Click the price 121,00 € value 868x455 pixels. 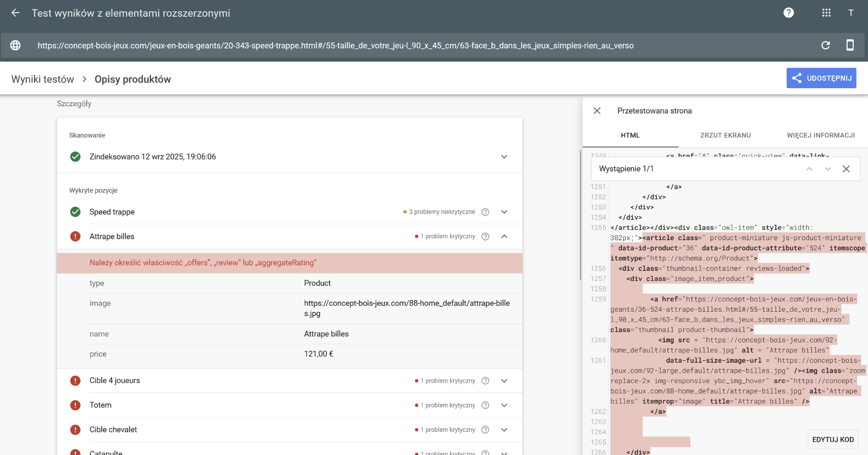click(x=319, y=354)
